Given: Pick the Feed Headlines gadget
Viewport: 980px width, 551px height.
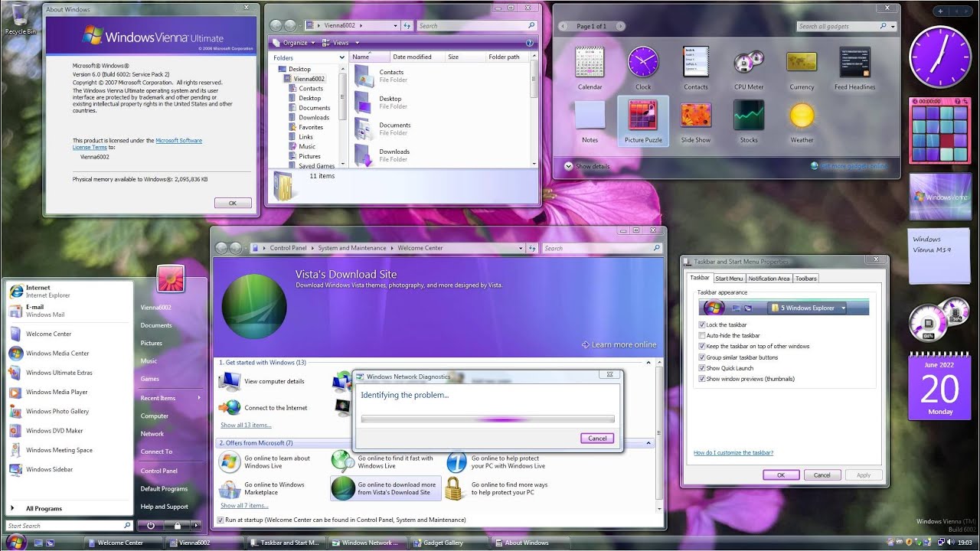Looking at the screenshot, I should (854, 68).
